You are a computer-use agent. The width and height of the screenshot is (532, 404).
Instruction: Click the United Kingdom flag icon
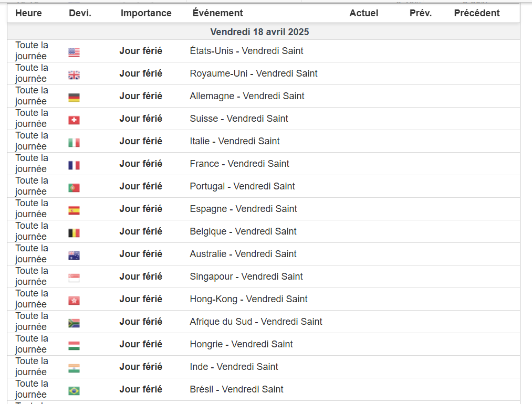(74, 75)
